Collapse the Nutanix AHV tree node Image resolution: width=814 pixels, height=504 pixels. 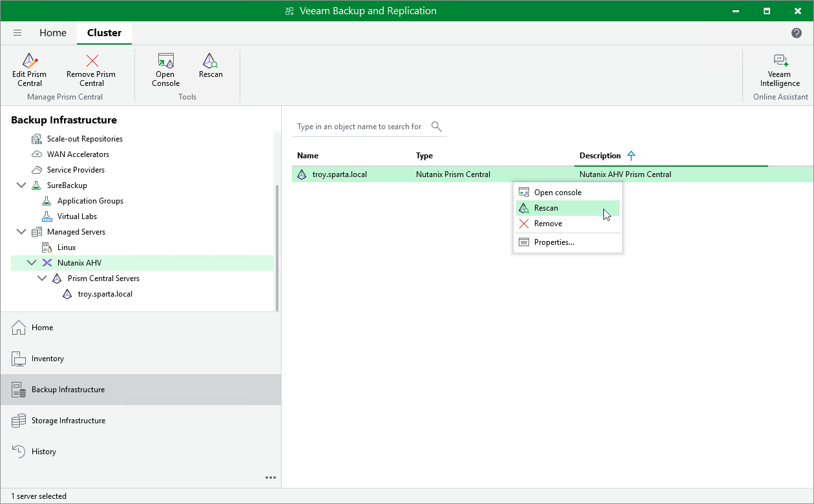coord(32,263)
